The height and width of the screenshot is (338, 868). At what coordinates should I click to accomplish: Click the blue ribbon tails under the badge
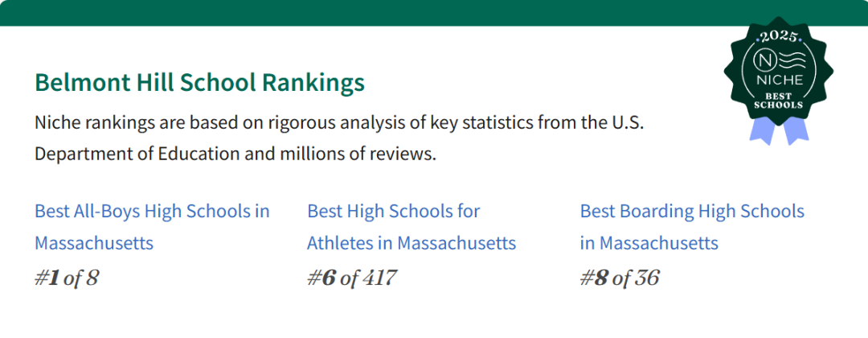[779, 132]
